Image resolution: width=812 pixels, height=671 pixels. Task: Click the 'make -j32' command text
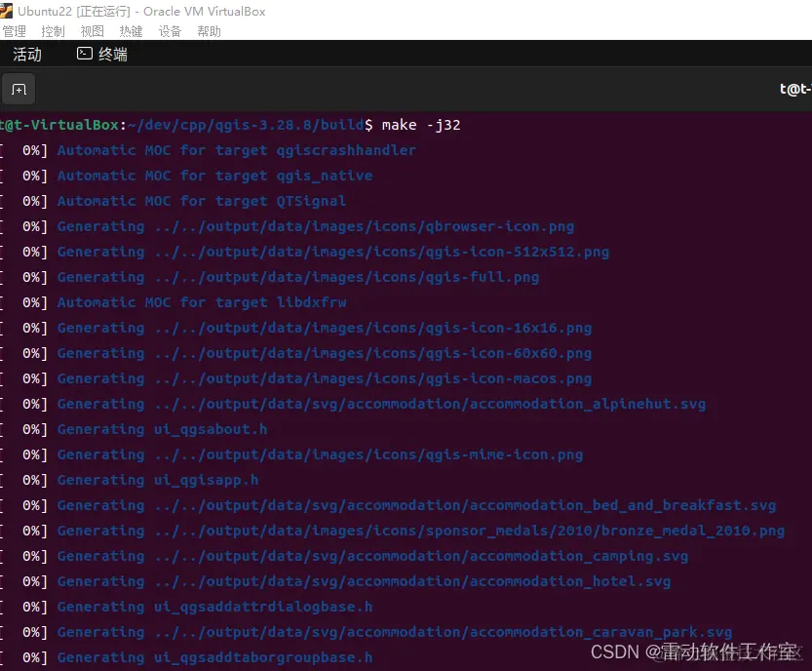[421, 125]
